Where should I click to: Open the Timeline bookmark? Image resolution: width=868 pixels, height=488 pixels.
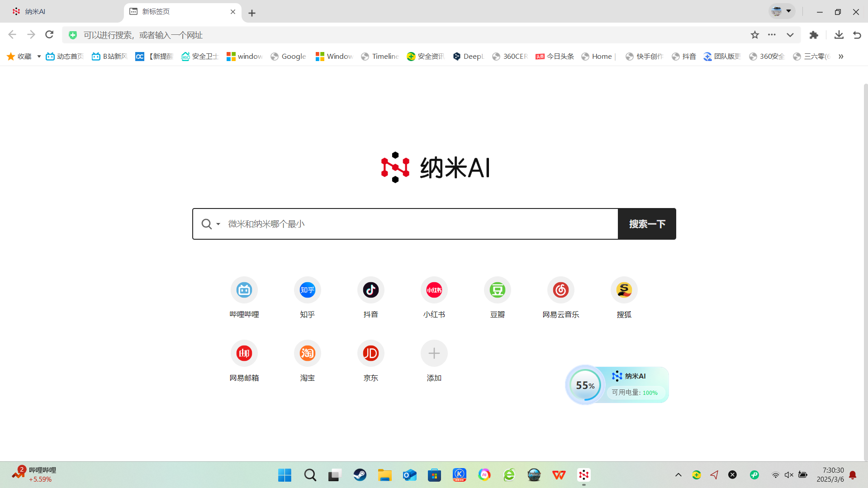pos(380,56)
